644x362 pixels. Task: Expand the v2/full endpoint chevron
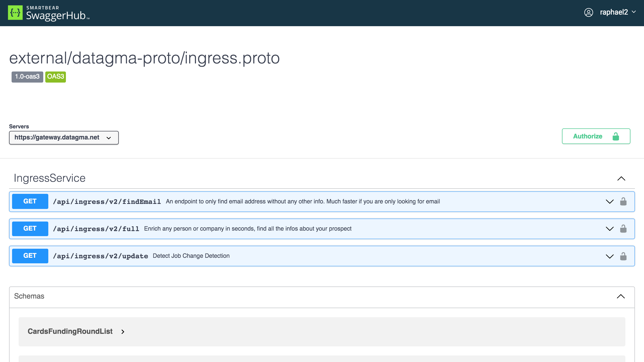610,229
